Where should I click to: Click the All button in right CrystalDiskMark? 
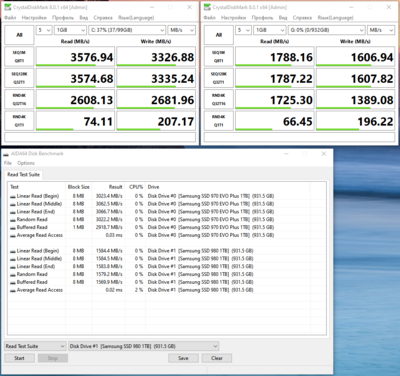(219, 35)
